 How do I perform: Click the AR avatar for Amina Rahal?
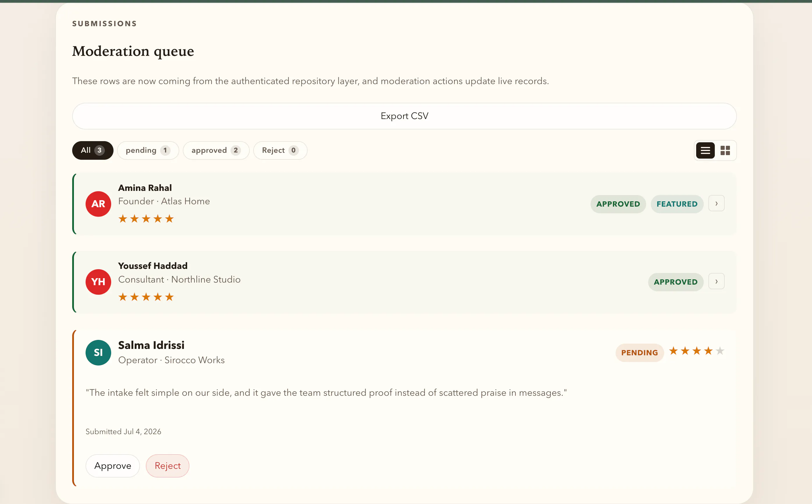pyautogui.click(x=98, y=204)
